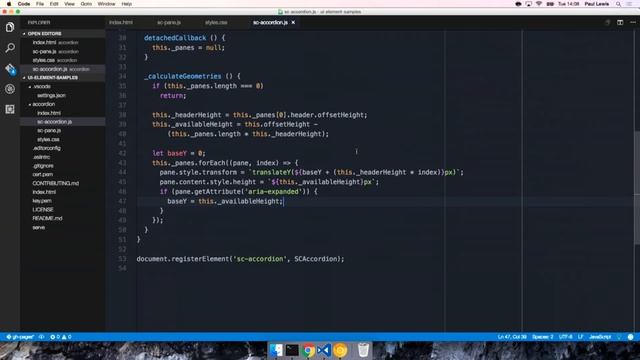The image size is (640, 360).
Task: Open the Apple menu
Action: pos(9,4)
